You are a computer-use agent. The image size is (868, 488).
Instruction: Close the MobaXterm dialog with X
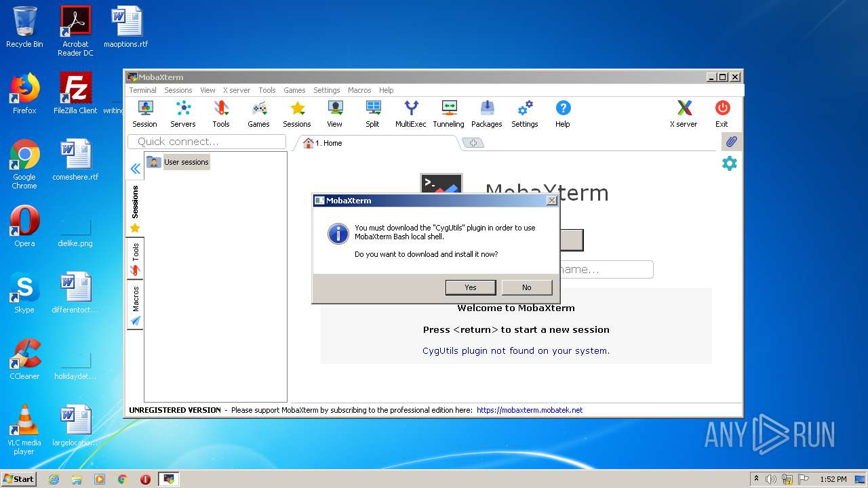(552, 201)
